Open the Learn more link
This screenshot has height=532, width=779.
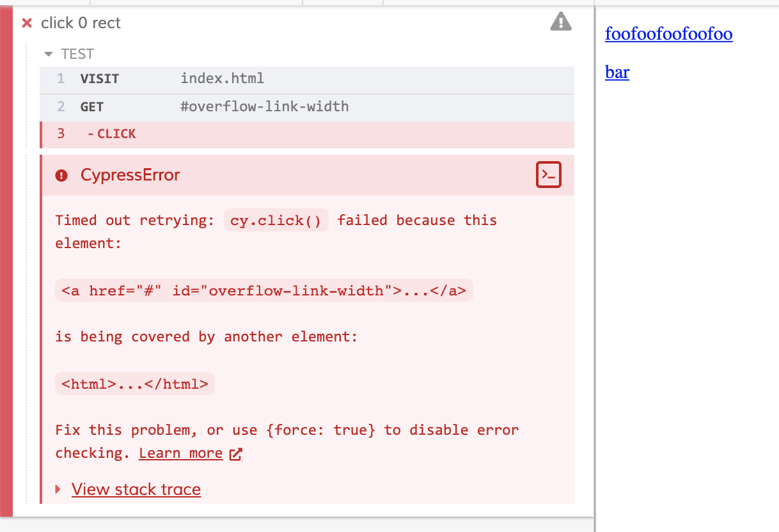(x=181, y=453)
